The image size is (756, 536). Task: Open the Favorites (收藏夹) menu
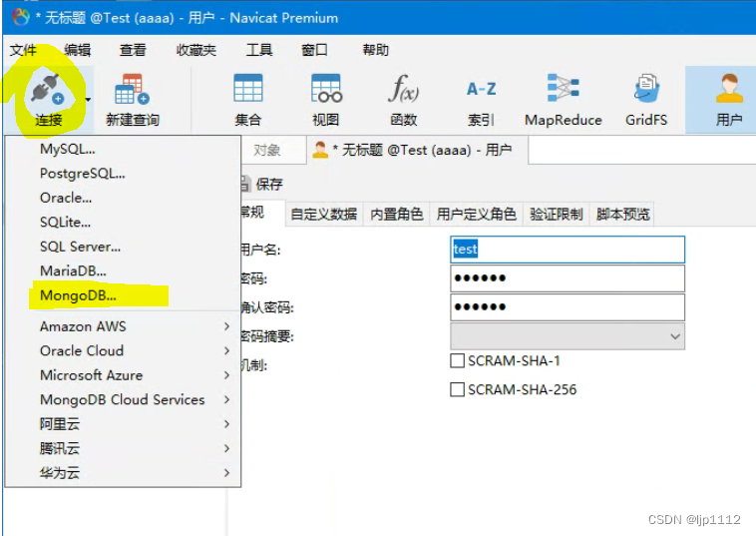tap(195, 50)
